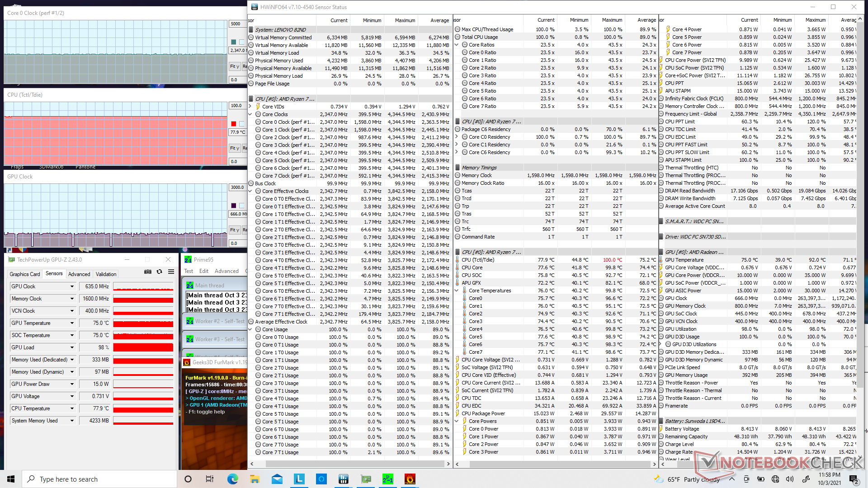Viewport: 868px width, 488px height.
Task: Click Fit y button in CPU Tctl/Tdie graph
Action: [x=234, y=148]
